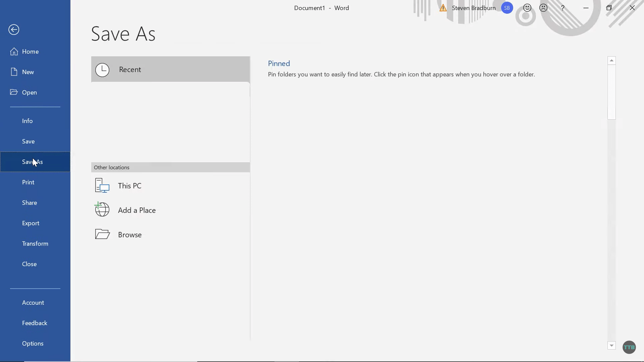
Task: Select the Recent locations entry
Action: pos(170,69)
